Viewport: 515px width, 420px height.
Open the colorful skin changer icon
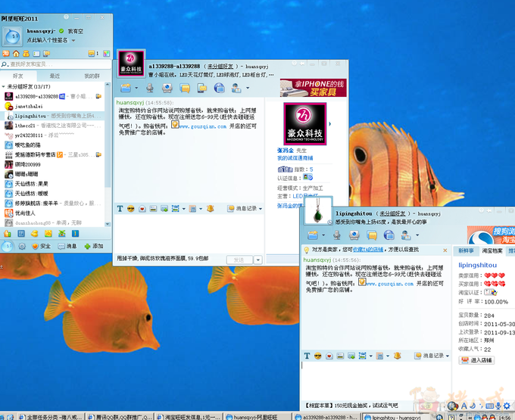click(107, 54)
